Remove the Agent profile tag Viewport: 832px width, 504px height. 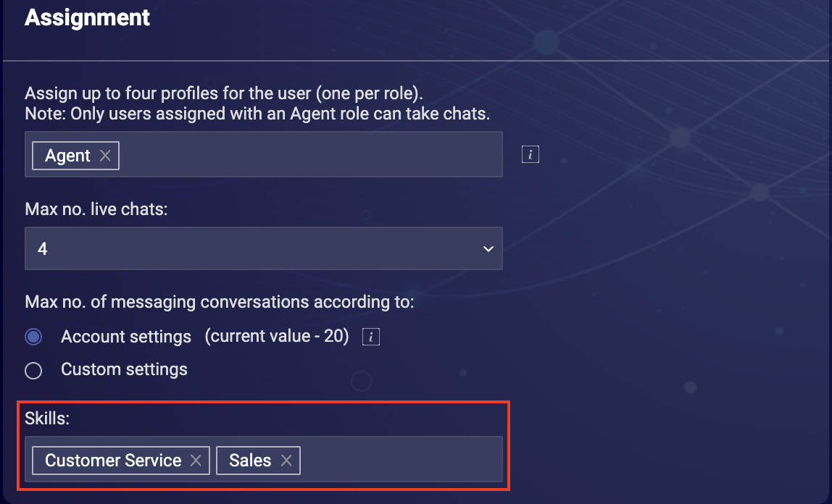105,155
